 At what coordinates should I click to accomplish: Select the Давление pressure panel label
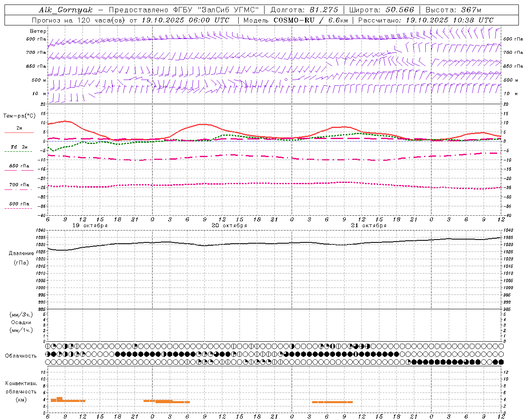(x=21, y=253)
